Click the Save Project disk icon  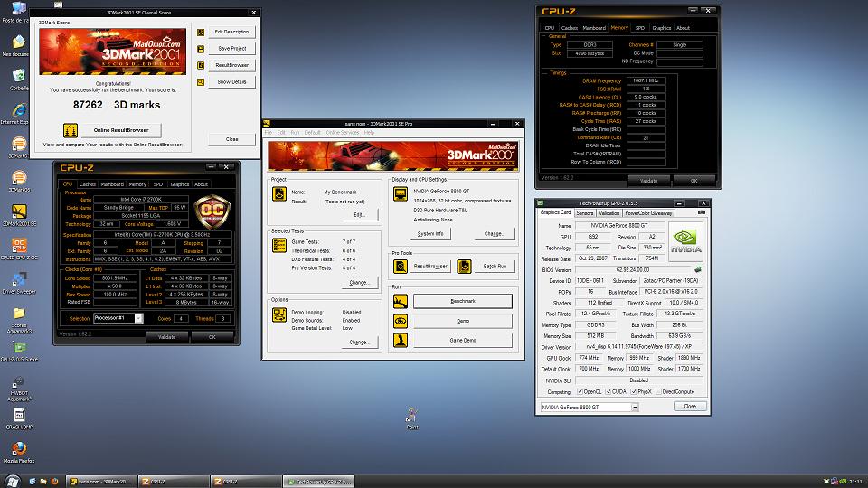[201, 49]
